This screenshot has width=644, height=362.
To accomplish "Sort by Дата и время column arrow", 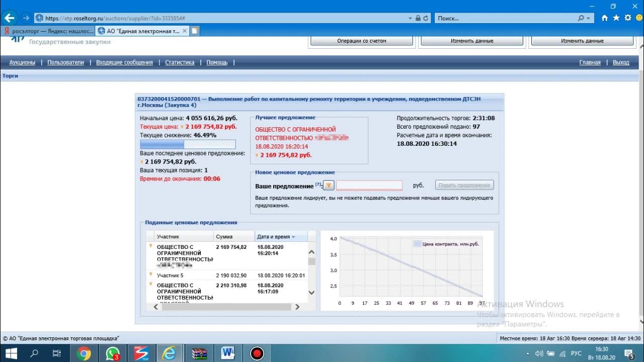I will click(293, 237).
